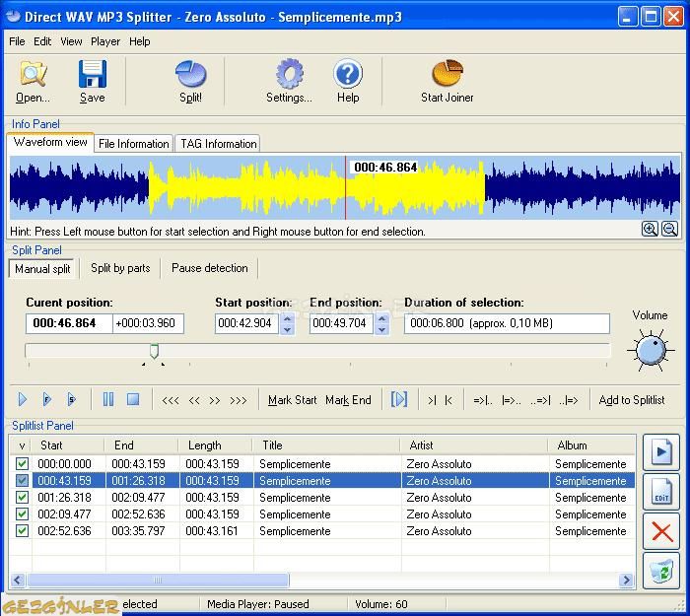Screen dimensions: 690x616
Task: Click Mark Start button
Action: click(x=292, y=400)
